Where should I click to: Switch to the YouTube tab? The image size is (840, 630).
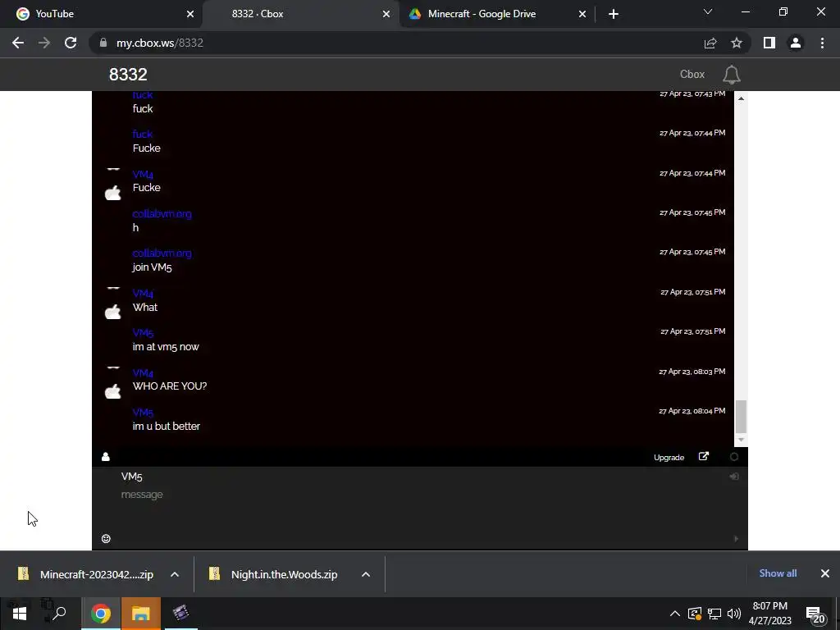[x=101, y=14]
